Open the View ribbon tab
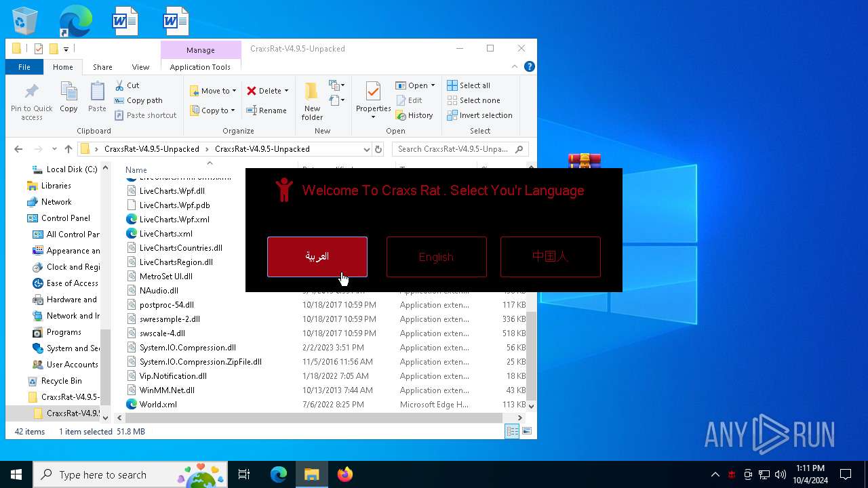Screen dimensions: 868x488 click(140, 67)
